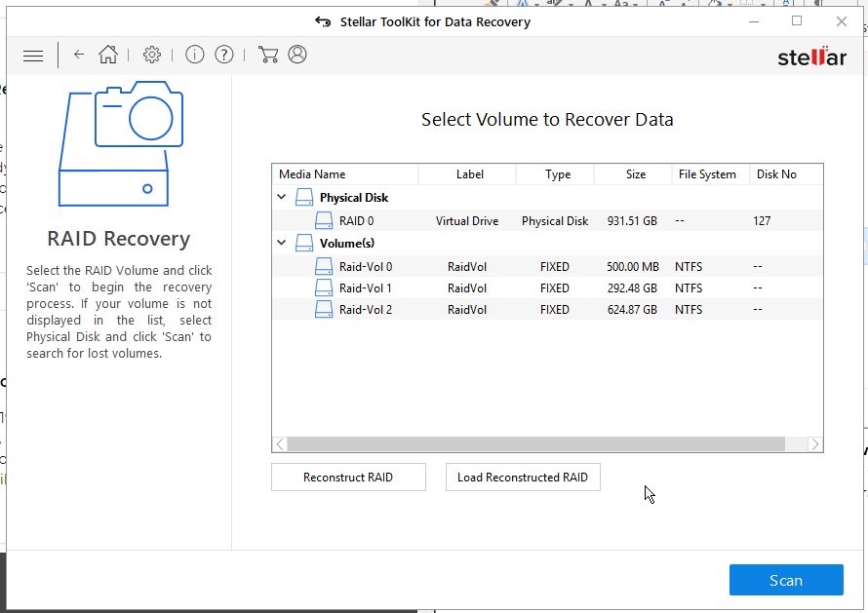Image resolution: width=868 pixels, height=613 pixels.
Task: Select RAID 0 physical disk row
Action: point(356,221)
